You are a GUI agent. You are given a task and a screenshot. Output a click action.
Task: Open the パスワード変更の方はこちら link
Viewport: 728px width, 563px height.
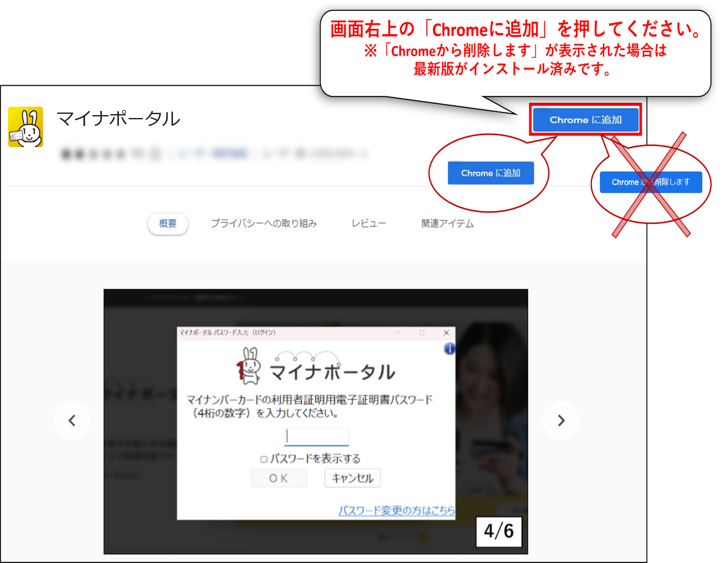click(397, 510)
